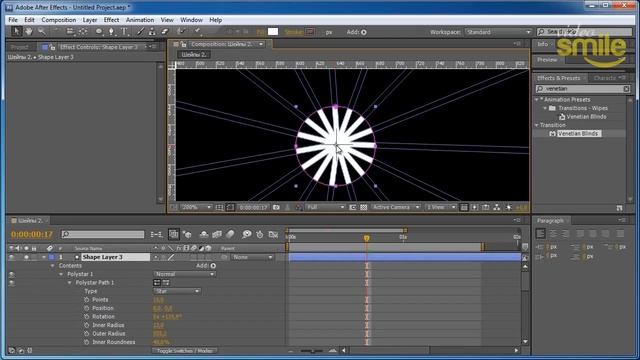This screenshot has height=360, width=640.
Task: Click the Add button in Contents row
Action: (x=213, y=266)
